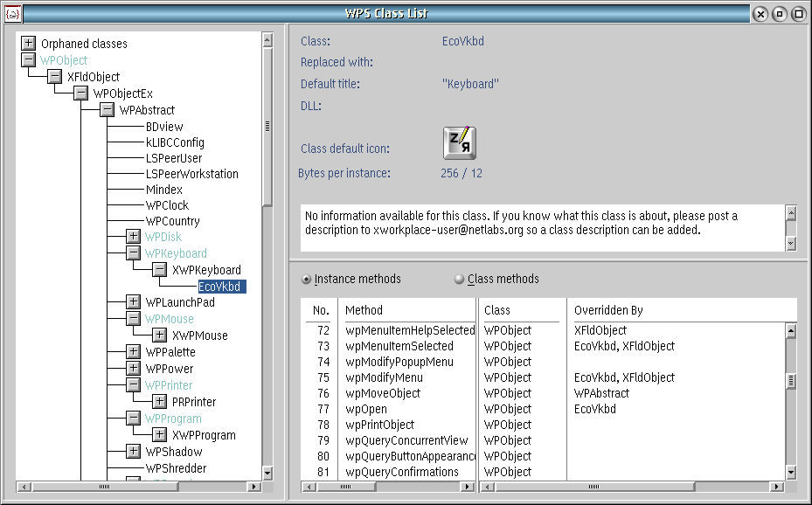Select the EcoVkbd class item

222,287
